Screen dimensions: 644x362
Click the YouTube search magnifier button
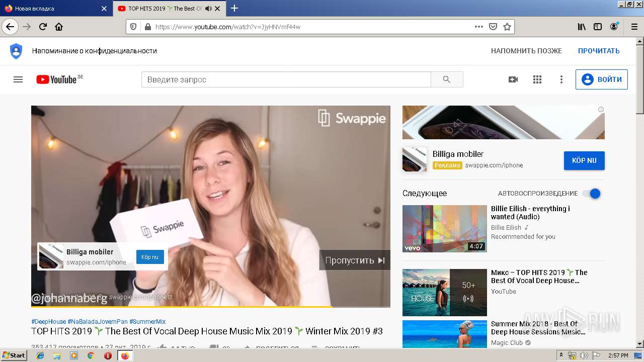[447, 79]
